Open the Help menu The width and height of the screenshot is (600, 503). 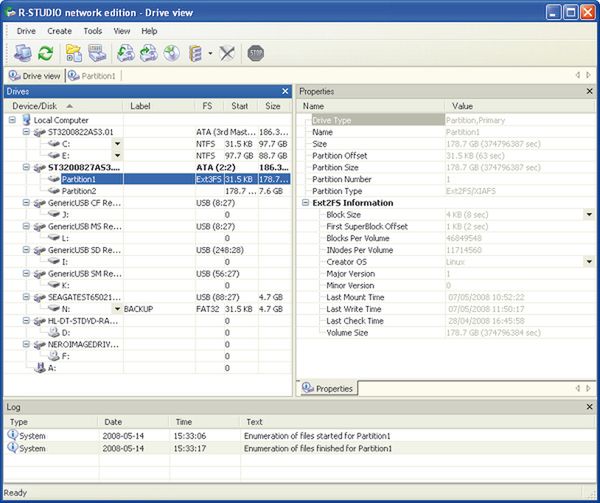(x=149, y=31)
